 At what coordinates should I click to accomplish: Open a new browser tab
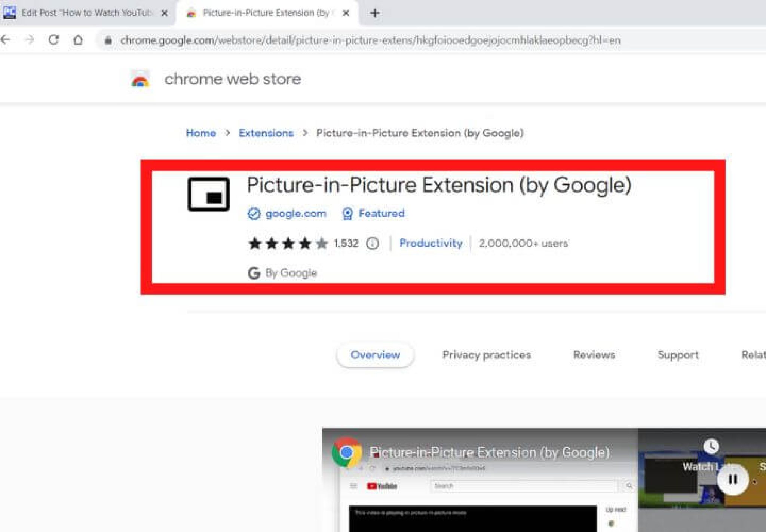tap(374, 13)
